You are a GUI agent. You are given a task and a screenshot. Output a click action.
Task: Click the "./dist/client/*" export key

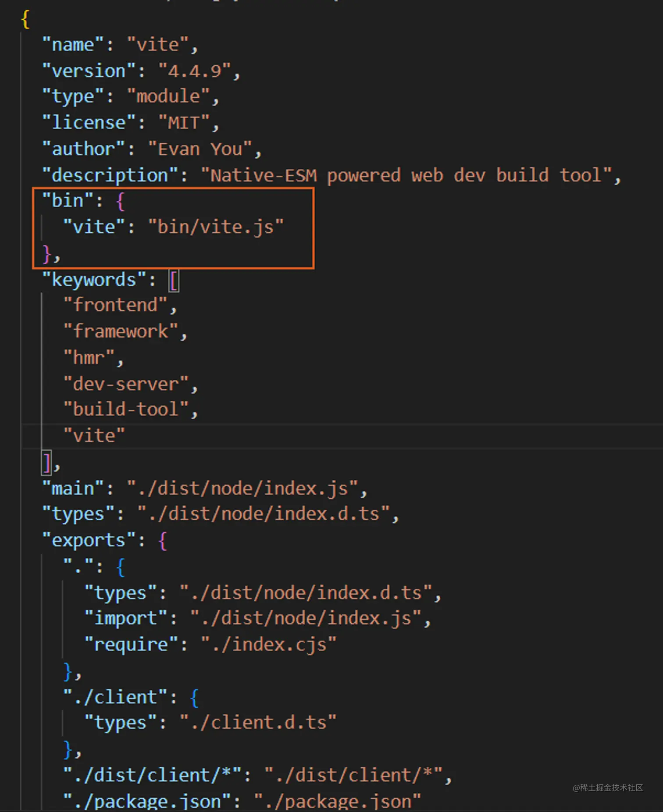click(x=152, y=776)
